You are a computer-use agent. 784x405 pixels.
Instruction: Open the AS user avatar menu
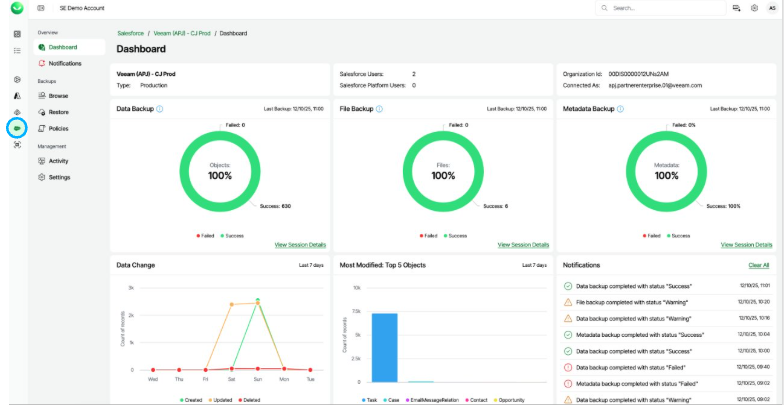coord(772,8)
